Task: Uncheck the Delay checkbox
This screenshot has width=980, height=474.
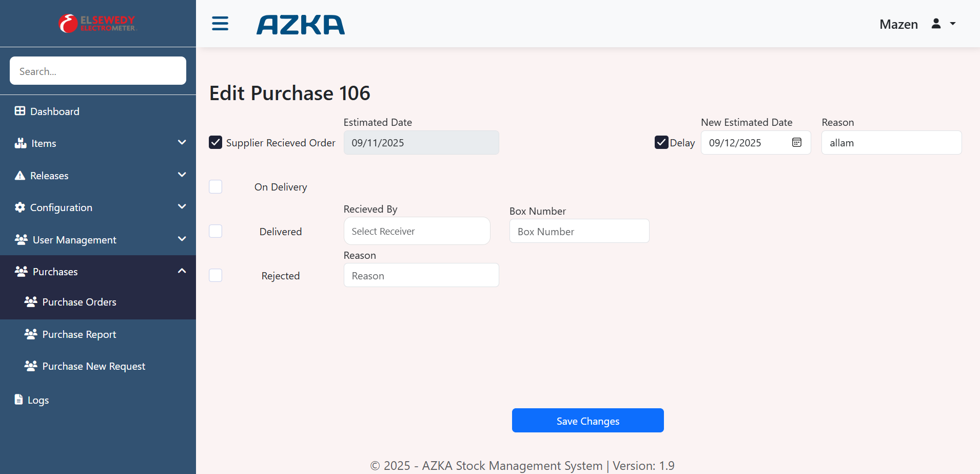Action: (x=661, y=142)
